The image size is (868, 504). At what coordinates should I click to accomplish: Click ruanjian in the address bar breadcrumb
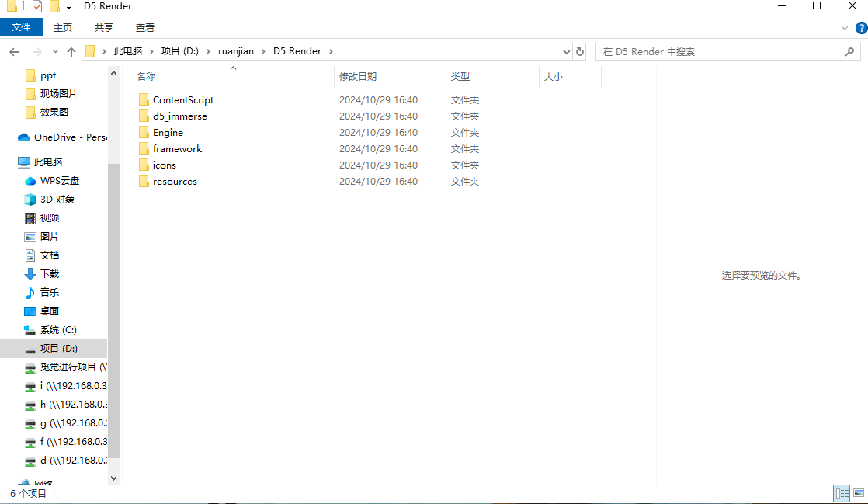point(236,51)
